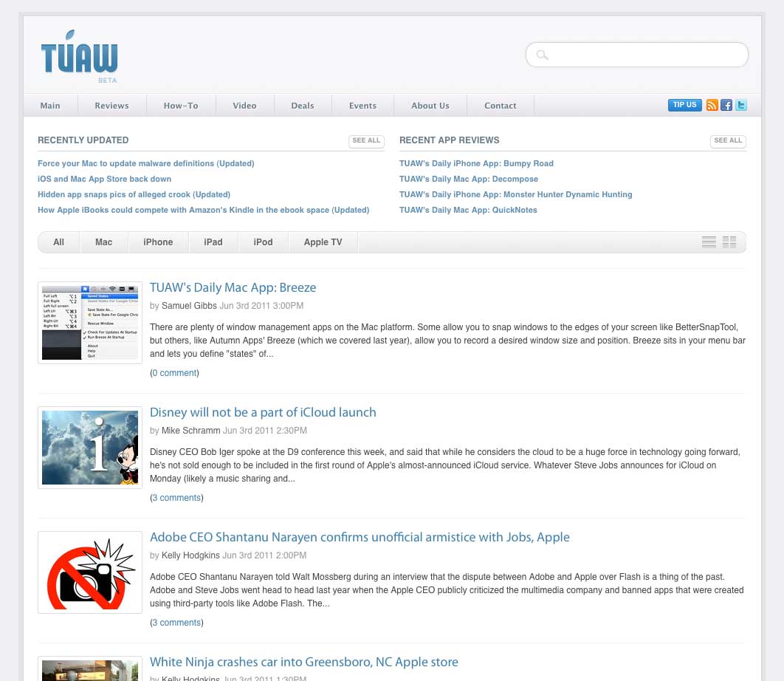Screen dimensions: 784x681
Task: Open 'White Ninja crashes car' headline
Action: pos(304,662)
